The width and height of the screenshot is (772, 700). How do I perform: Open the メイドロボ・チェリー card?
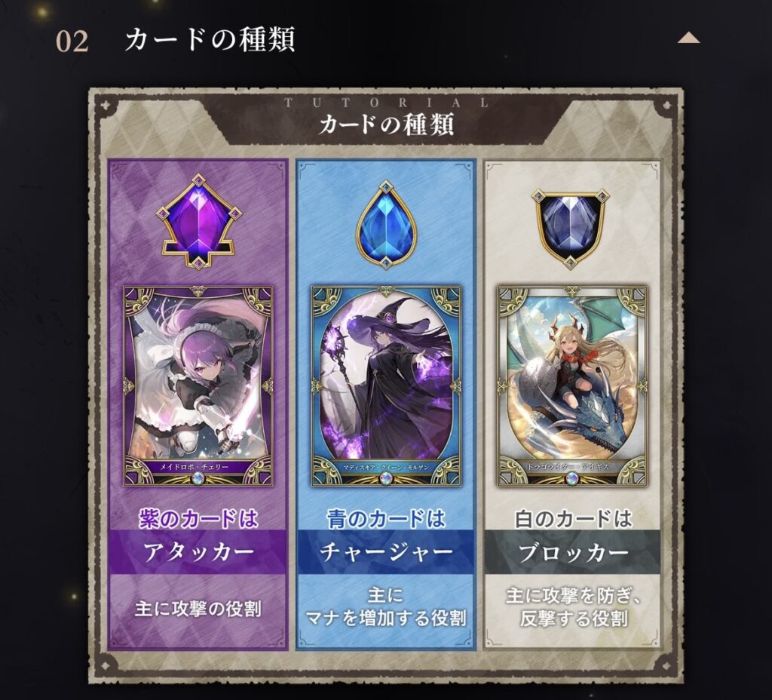(x=198, y=385)
